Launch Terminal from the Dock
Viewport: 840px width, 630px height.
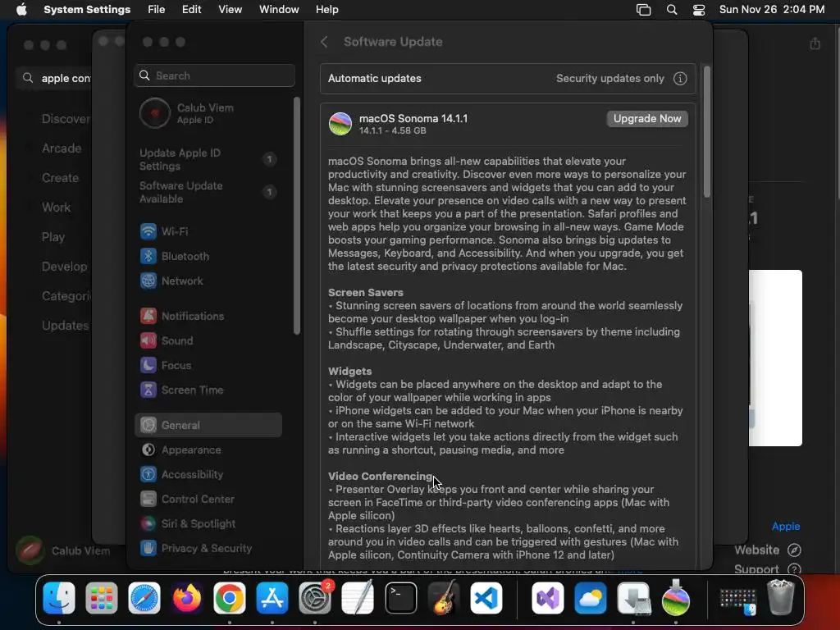(x=400, y=598)
